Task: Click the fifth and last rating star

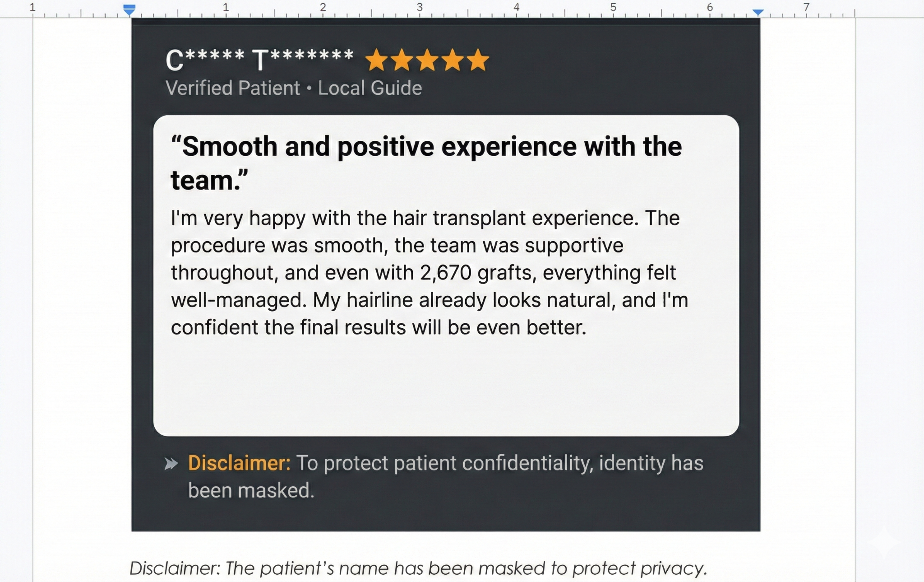Action: coord(478,61)
